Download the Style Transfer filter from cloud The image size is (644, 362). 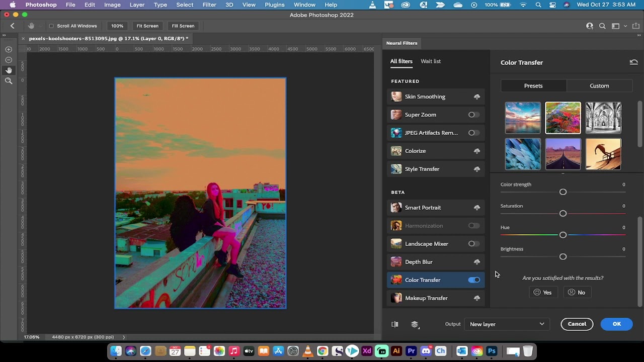pyautogui.click(x=476, y=169)
